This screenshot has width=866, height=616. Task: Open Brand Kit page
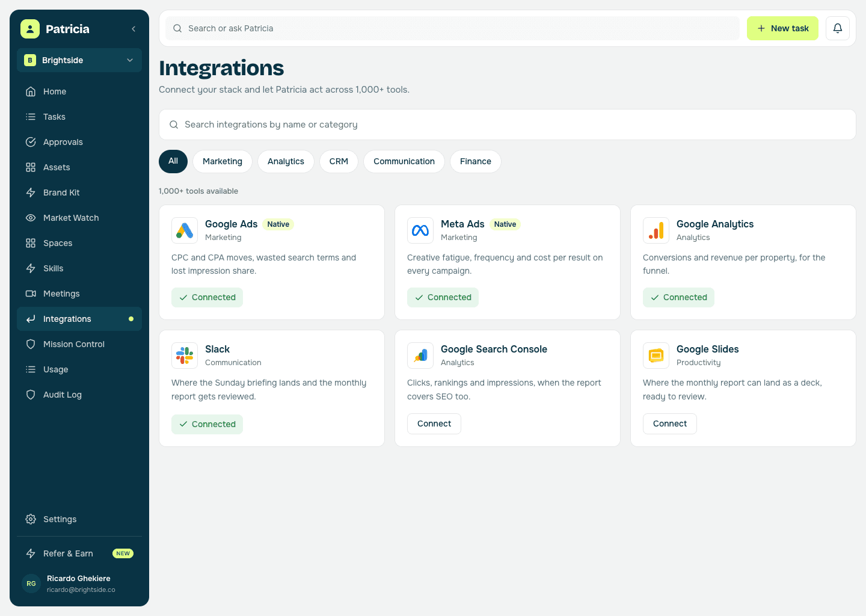[x=79, y=192]
